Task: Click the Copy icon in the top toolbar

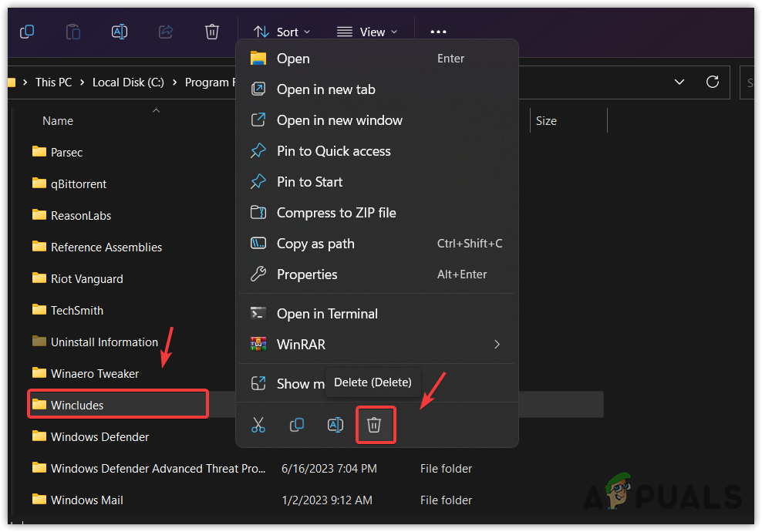Action: pyautogui.click(x=27, y=32)
